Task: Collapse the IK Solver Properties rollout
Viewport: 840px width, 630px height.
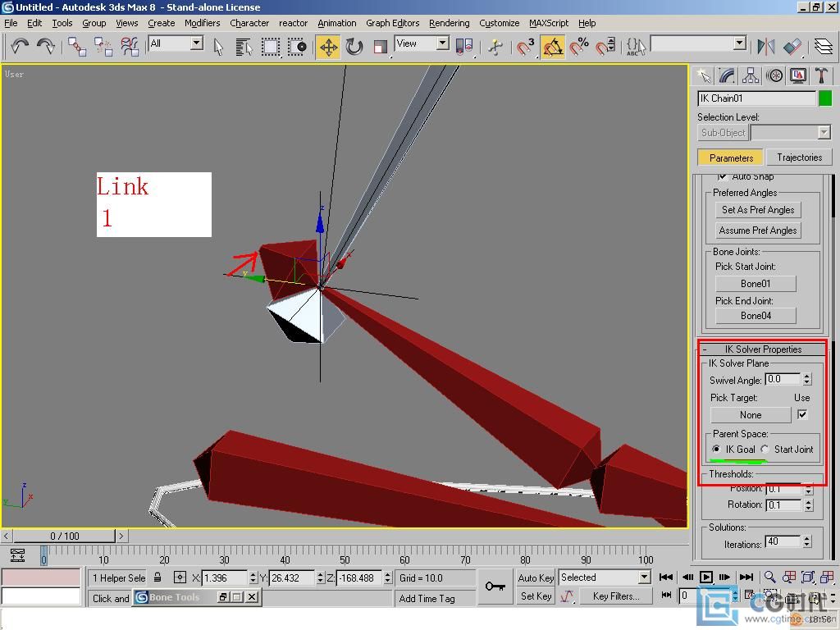Action: (x=764, y=349)
